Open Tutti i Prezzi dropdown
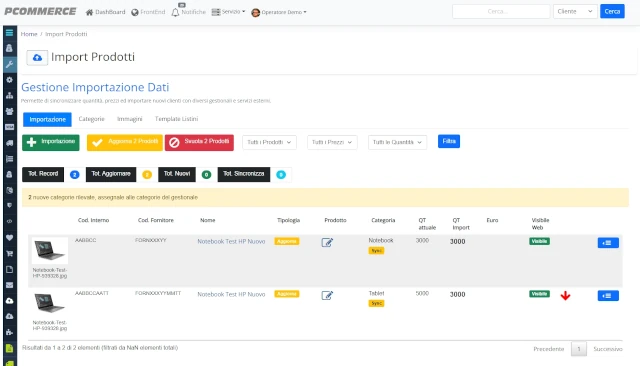Screen dimensions: 640x366 [x=332, y=142]
